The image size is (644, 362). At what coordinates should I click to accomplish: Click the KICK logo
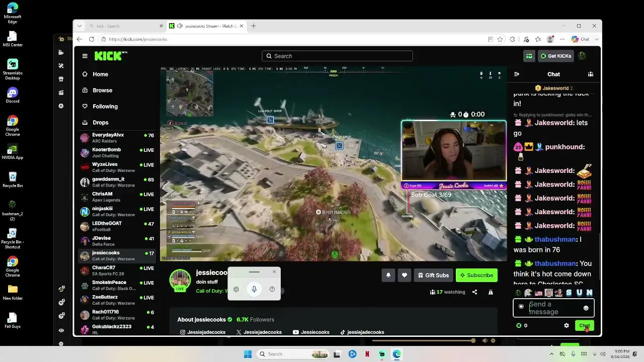(x=109, y=56)
